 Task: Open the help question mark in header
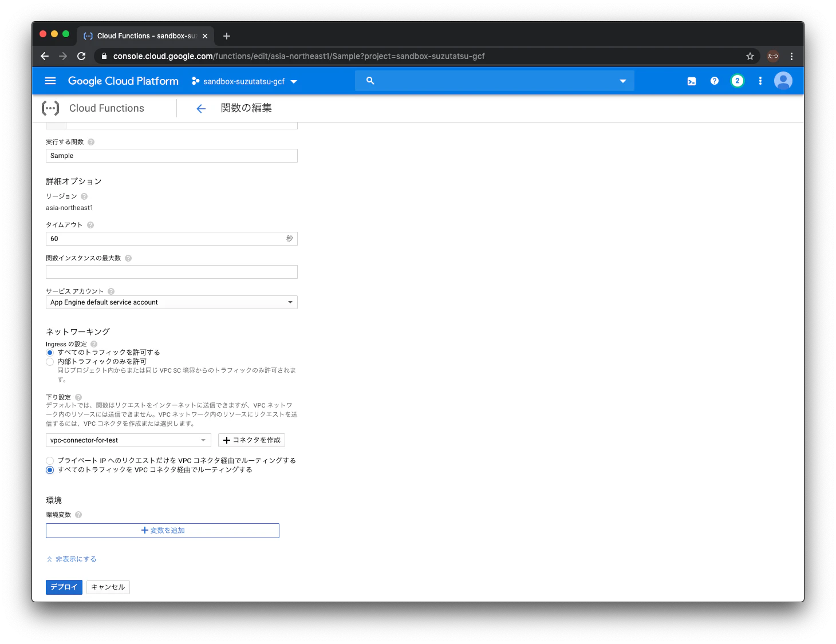tap(715, 81)
